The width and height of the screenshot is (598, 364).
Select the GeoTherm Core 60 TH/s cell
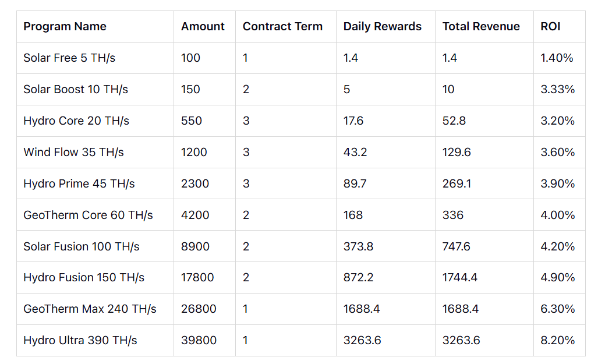pos(88,215)
